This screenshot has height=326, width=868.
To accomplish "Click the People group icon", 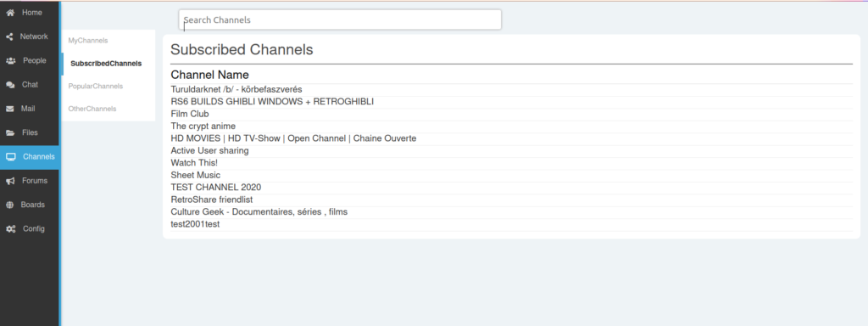I will (10, 60).
